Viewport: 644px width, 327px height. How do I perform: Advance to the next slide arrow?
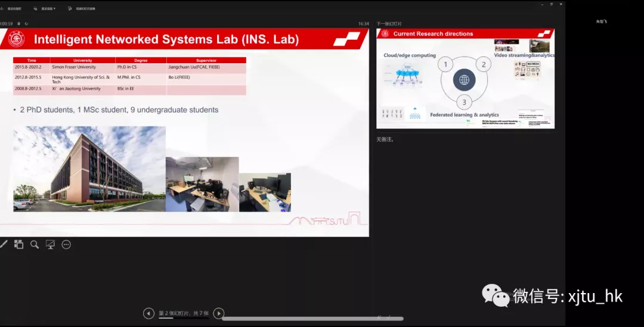[219, 313]
